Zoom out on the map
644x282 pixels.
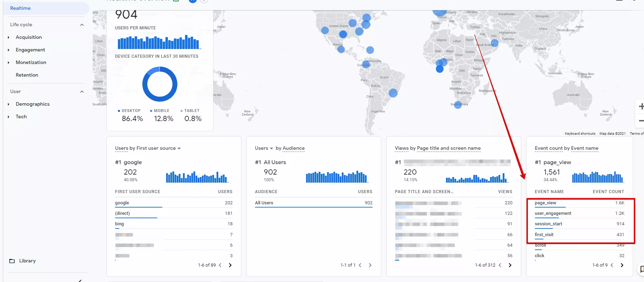click(x=641, y=121)
